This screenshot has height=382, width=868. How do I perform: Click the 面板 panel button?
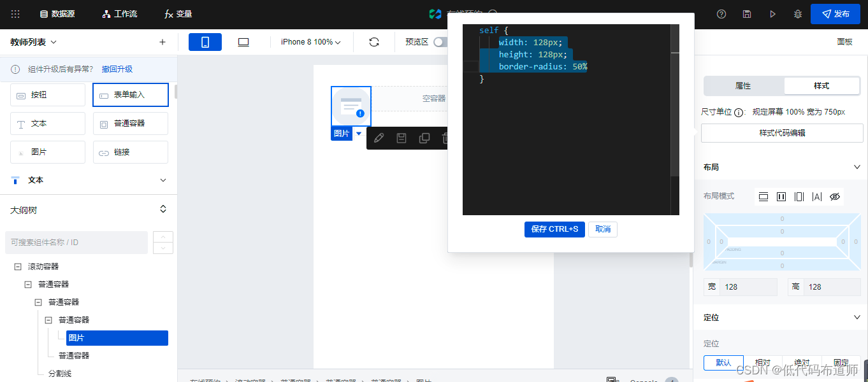pos(844,42)
